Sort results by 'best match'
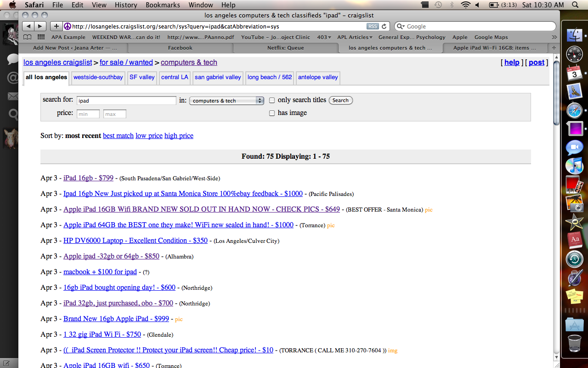The height and width of the screenshot is (368, 588). pyautogui.click(x=118, y=136)
